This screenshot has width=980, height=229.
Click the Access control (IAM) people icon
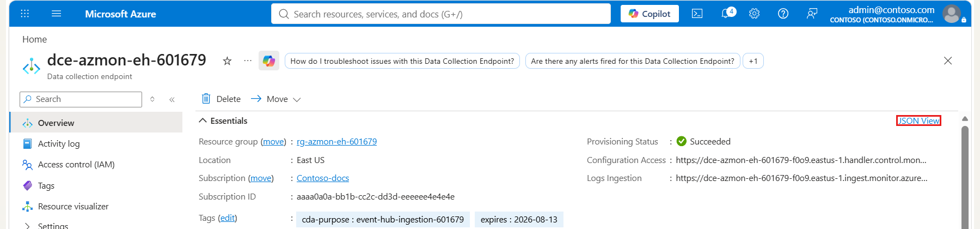click(x=27, y=164)
